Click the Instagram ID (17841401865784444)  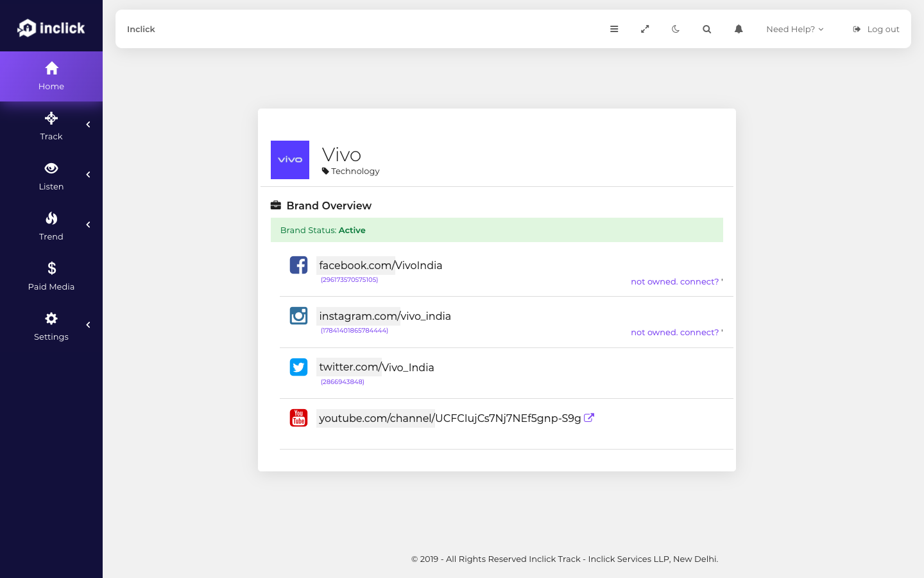(x=354, y=331)
